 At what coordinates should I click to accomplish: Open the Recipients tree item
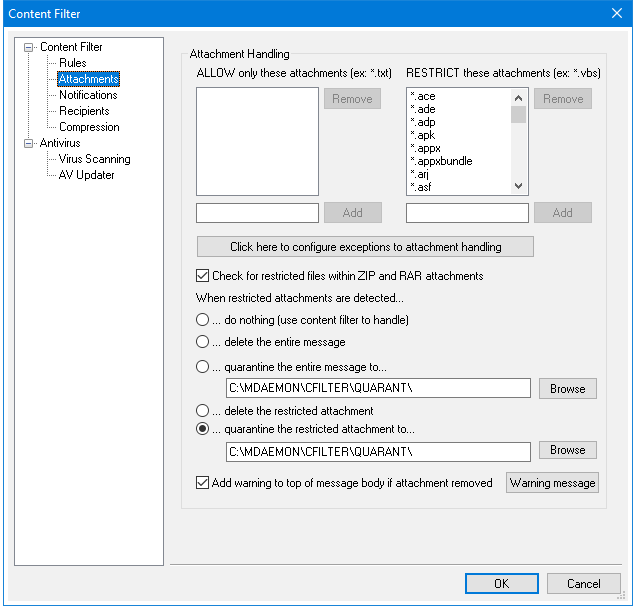click(84, 111)
